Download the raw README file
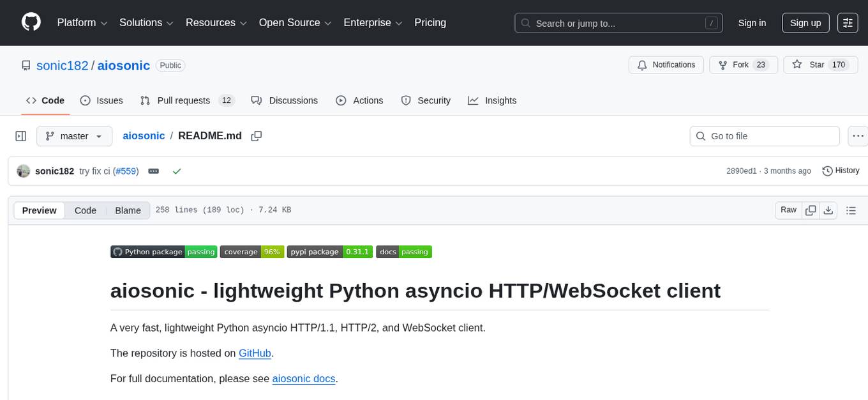The width and height of the screenshot is (868, 400). [828, 210]
